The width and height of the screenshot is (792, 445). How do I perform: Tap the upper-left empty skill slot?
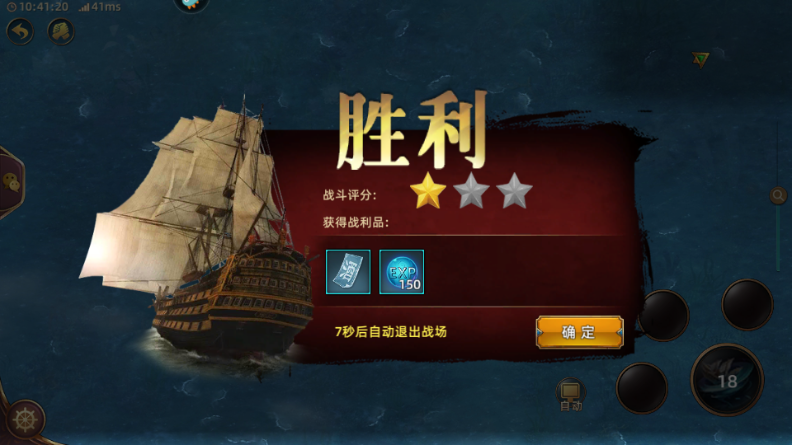(x=664, y=315)
